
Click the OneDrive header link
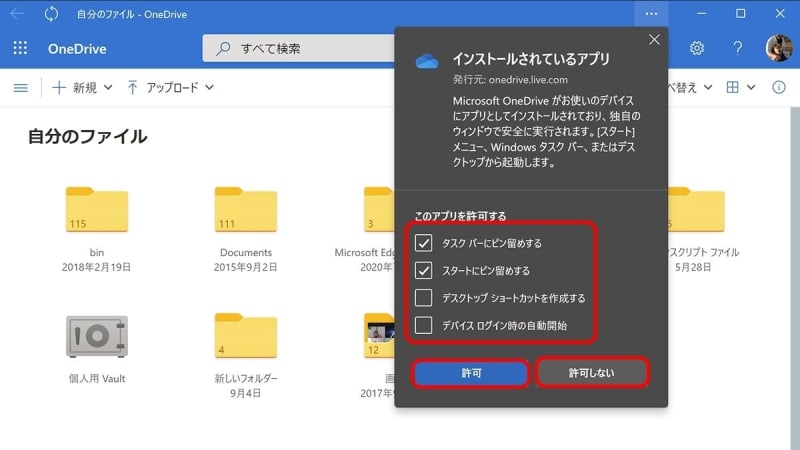pos(77,49)
